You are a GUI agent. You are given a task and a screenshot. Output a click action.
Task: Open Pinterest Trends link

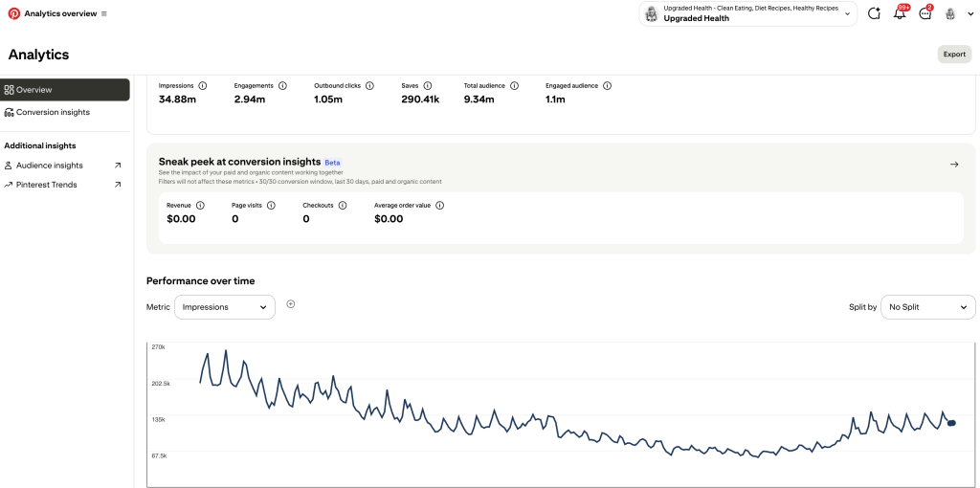pos(47,185)
